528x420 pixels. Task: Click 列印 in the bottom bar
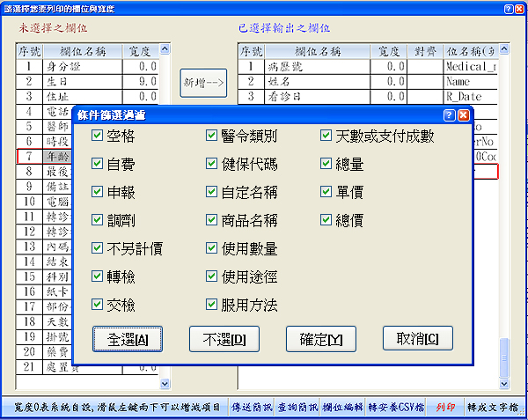[x=447, y=408]
